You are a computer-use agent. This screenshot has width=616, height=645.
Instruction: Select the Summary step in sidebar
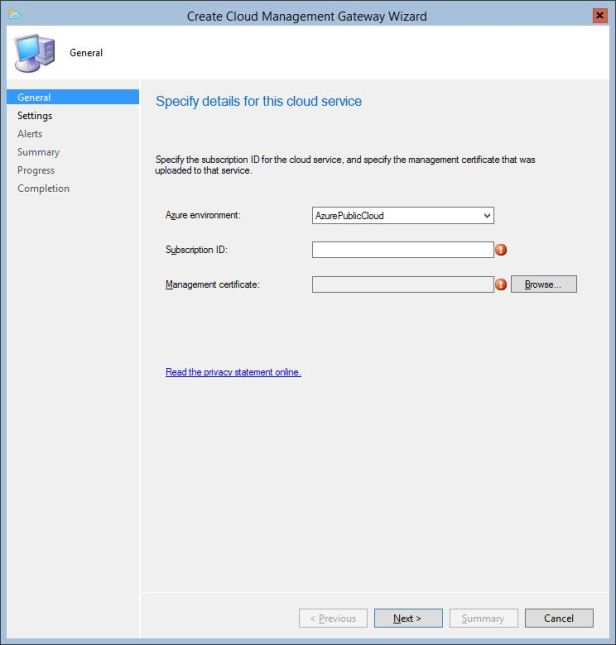(x=38, y=152)
